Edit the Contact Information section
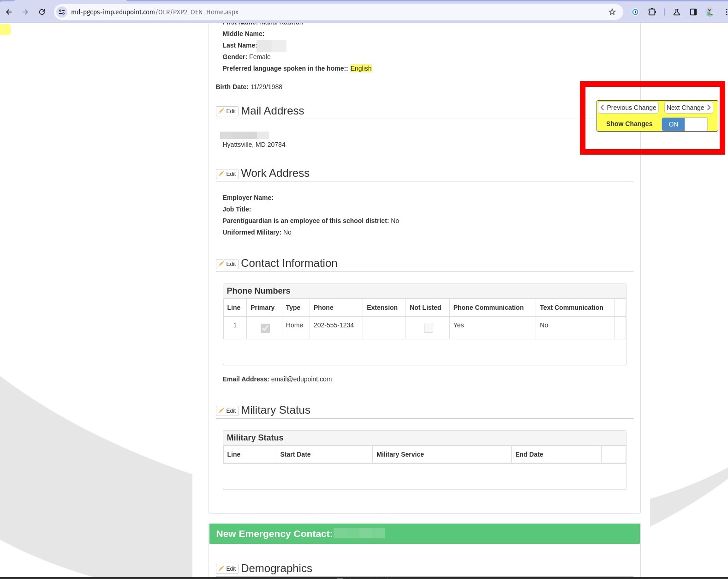The image size is (728, 579). (227, 264)
